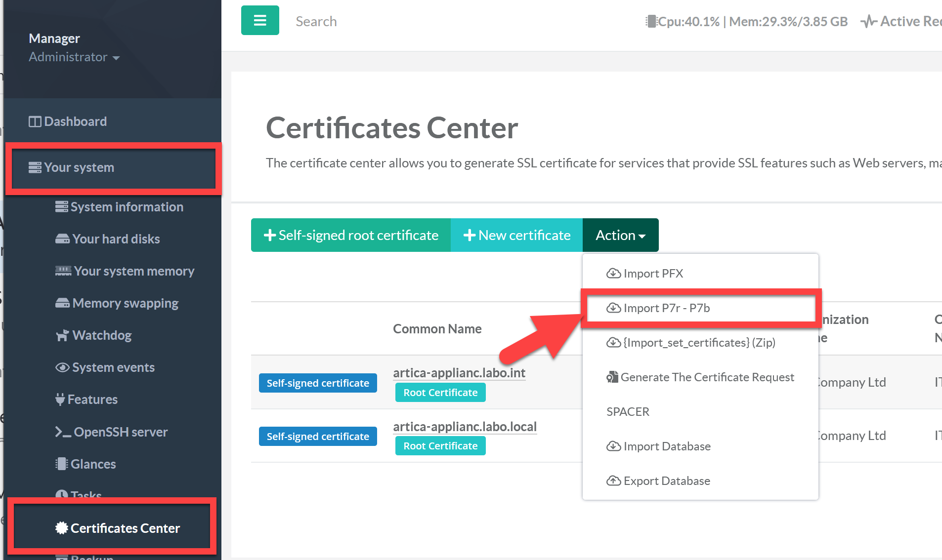Click the hamburger menu toggle button
Image resolution: width=942 pixels, height=560 pixels.
pyautogui.click(x=260, y=21)
